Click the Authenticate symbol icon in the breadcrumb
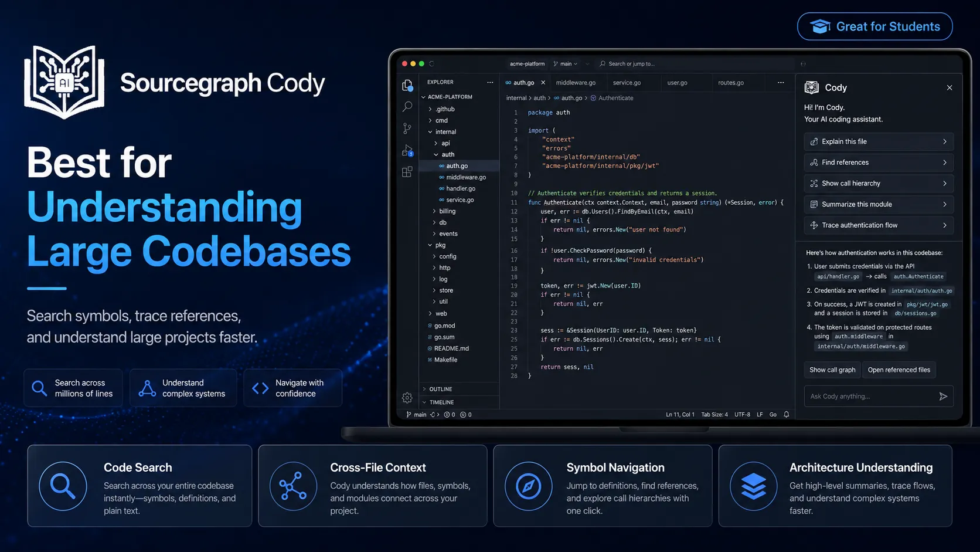Screen dimensions: 980x552 pos(593,98)
